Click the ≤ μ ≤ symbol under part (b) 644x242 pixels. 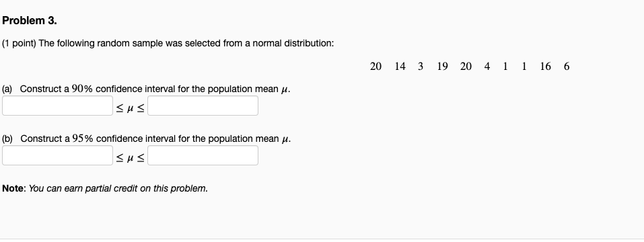click(130, 158)
